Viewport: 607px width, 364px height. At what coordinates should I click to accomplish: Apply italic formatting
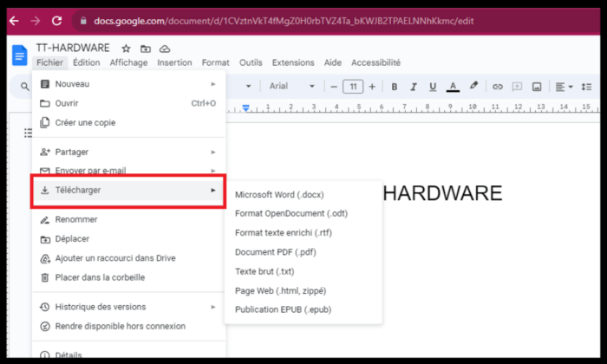[414, 87]
